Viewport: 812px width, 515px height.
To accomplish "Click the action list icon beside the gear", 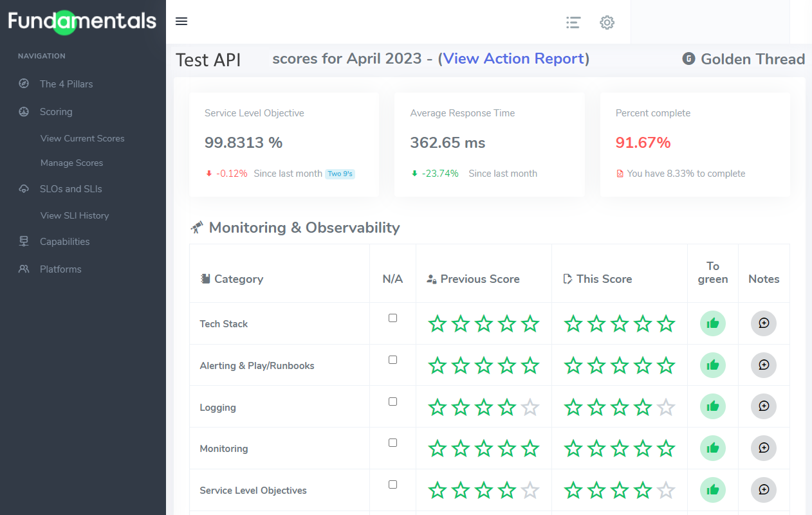I will click(573, 23).
